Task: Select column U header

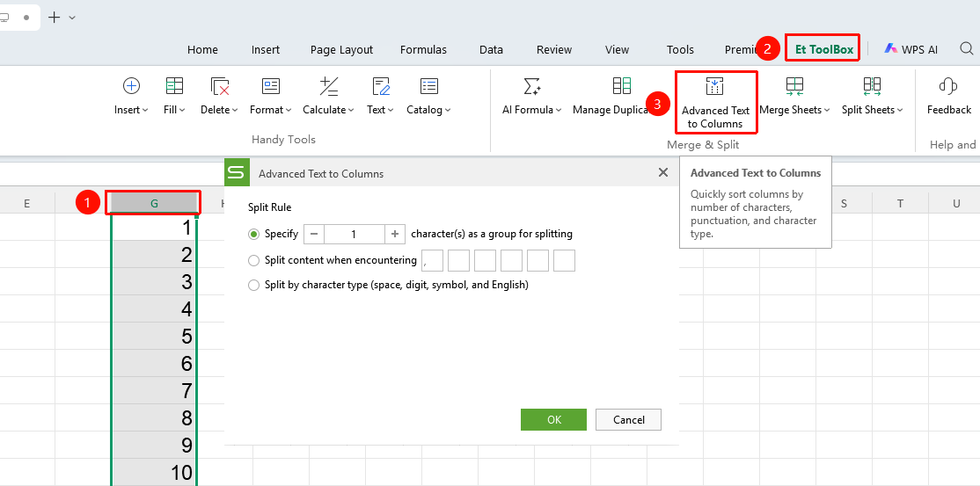Action: 956,203
